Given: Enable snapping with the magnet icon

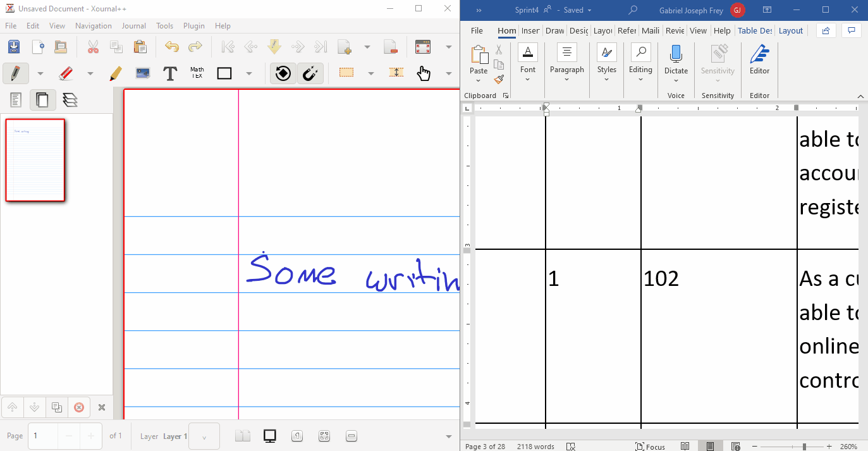Looking at the screenshot, I should pos(310,73).
